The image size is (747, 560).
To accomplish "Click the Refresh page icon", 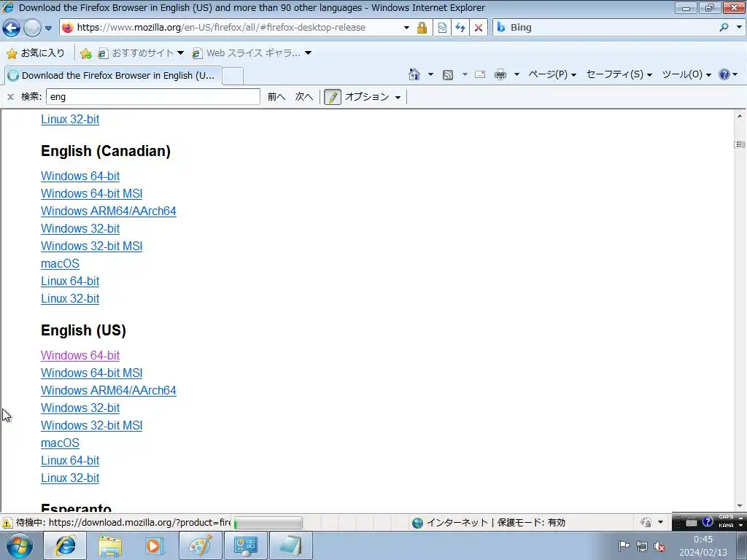I will [460, 28].
